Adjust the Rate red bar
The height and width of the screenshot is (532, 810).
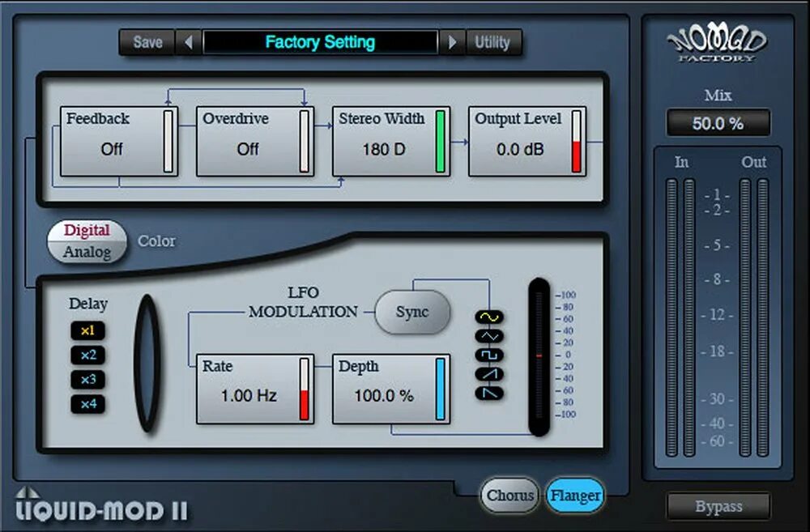coord(305,389)
